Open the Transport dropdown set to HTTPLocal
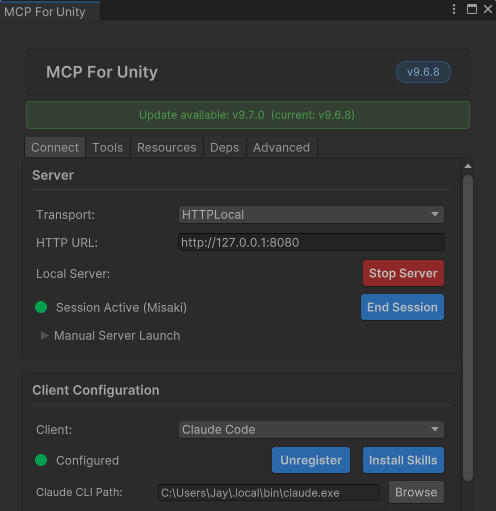The height and width of the screenshot is (511, 496). tap(311, 215)
